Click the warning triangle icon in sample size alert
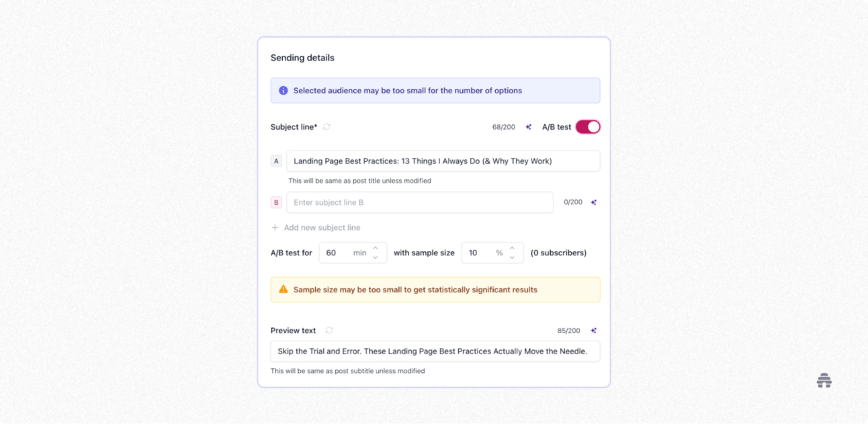The height and width of the screenshot is (424, 868). point(284,290)
